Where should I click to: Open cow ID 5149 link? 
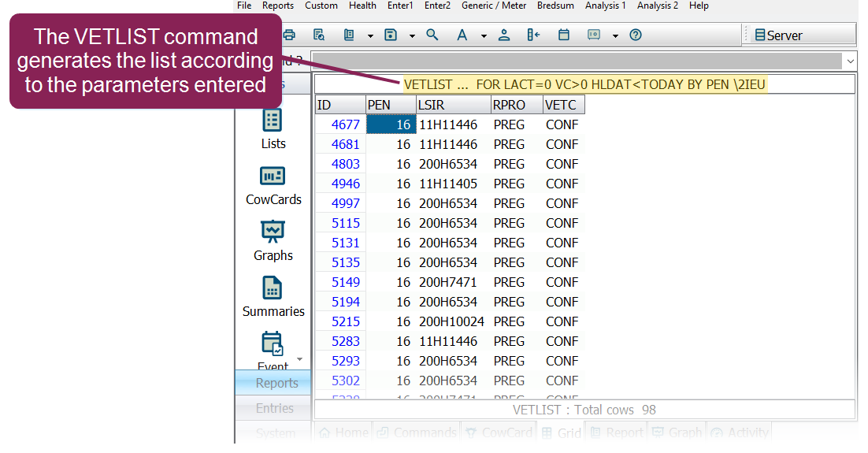[x=346, y=282]
